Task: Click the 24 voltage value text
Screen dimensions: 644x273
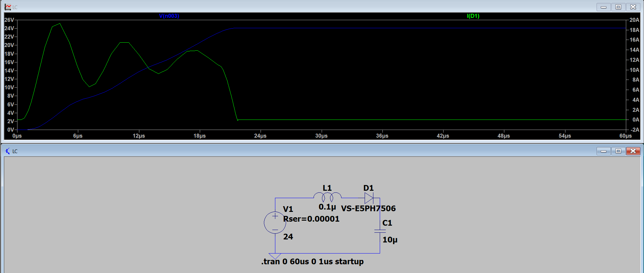Action: coord(288,237)
